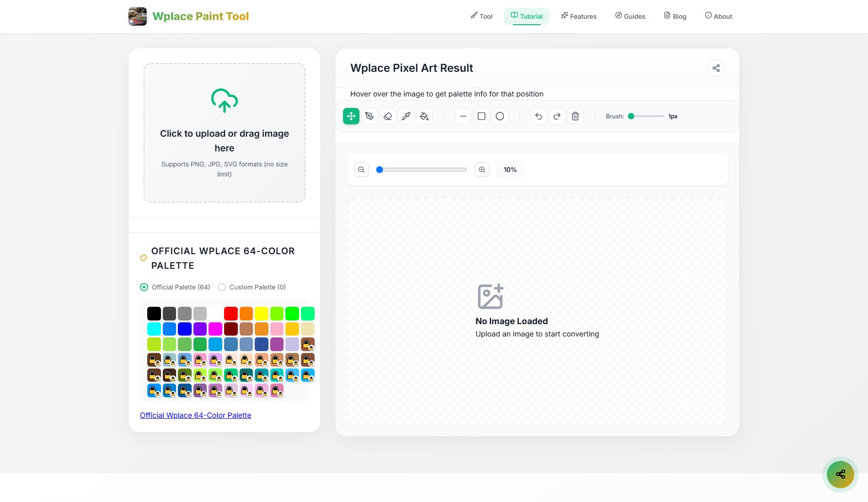Select the Circle shape tool
This screenshot has width=868, height=502.
(500, 116)
